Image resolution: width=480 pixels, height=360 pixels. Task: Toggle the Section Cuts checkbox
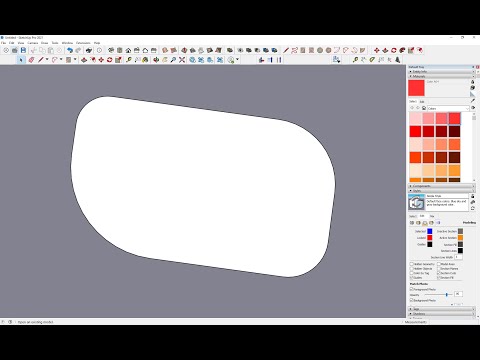point(439,273)
